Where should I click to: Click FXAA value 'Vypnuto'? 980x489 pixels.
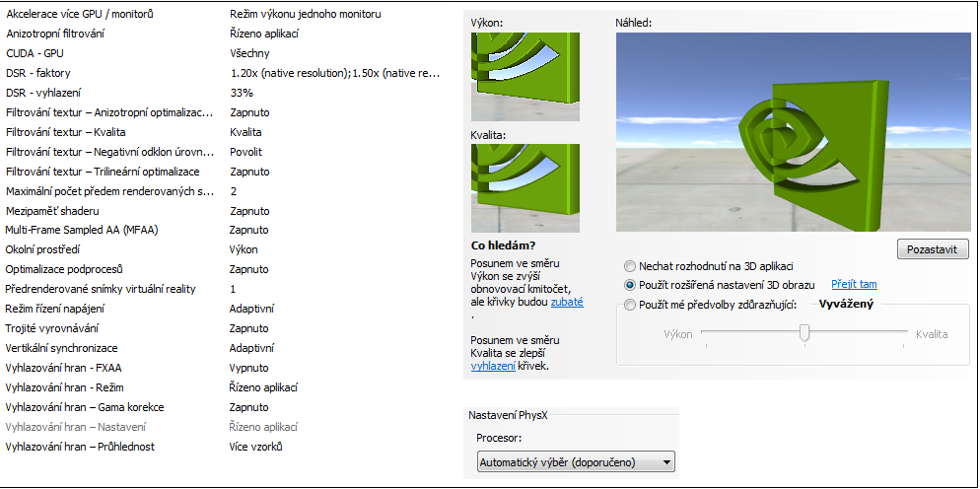point(248,368)
